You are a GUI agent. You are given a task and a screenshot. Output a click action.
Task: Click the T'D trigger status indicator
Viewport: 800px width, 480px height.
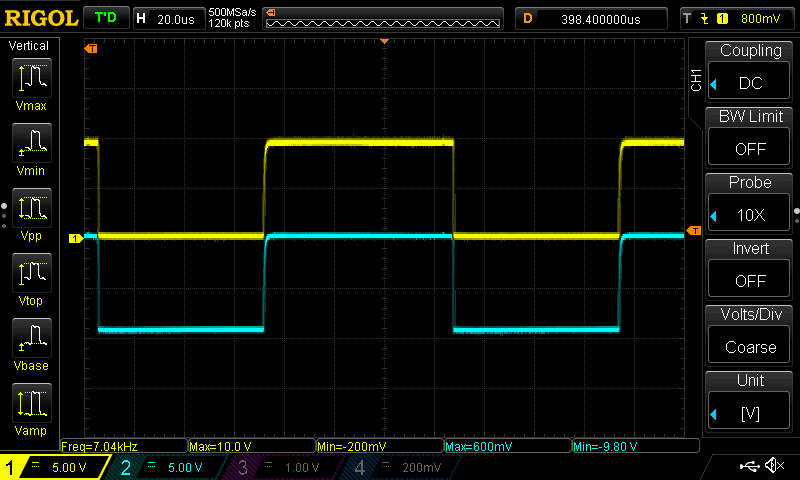[x=106, y=18]
